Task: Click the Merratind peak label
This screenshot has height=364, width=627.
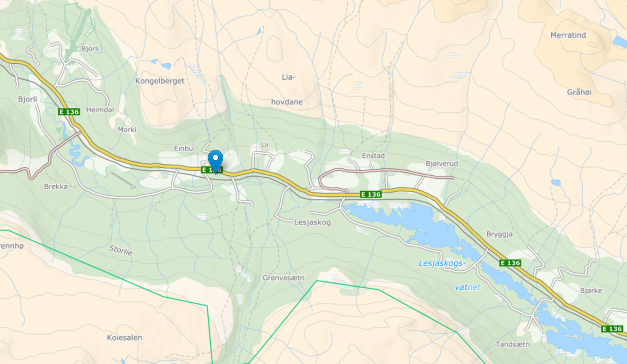Action: [x=568, y=35]
